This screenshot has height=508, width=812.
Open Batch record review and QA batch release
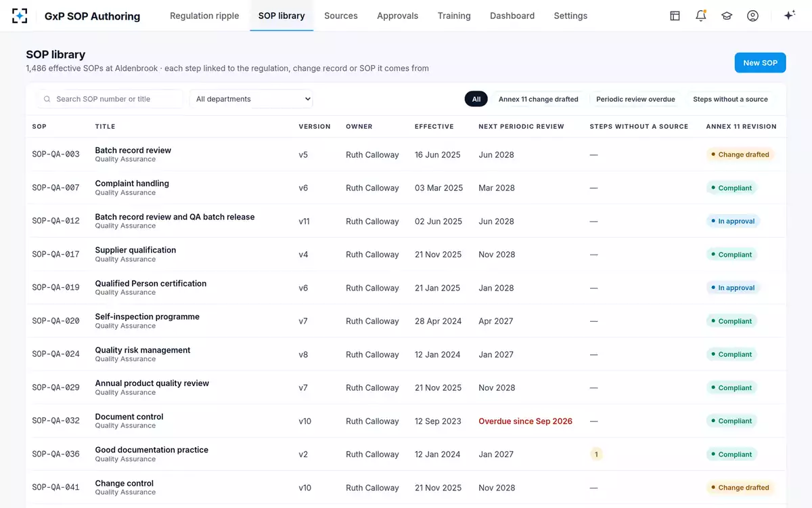click(175, 217)
